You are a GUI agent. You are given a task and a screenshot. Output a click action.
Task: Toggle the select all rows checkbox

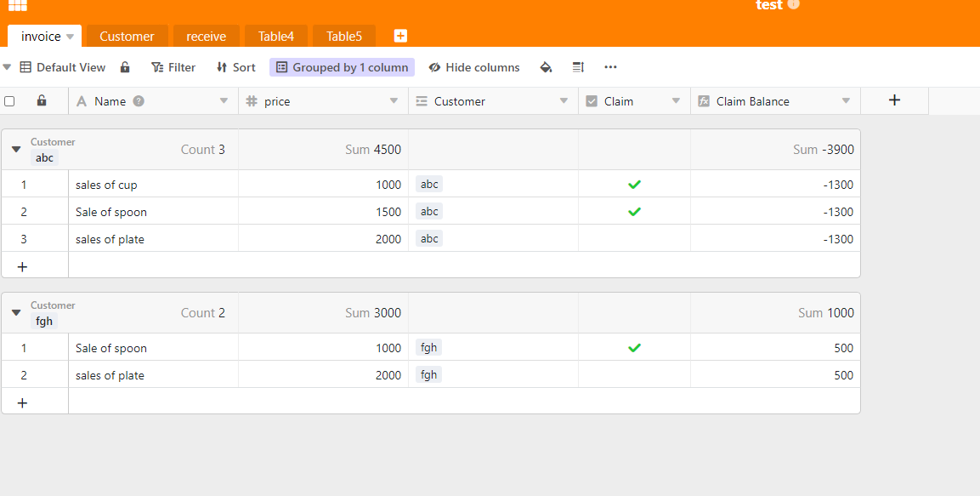tap(9, 101)
